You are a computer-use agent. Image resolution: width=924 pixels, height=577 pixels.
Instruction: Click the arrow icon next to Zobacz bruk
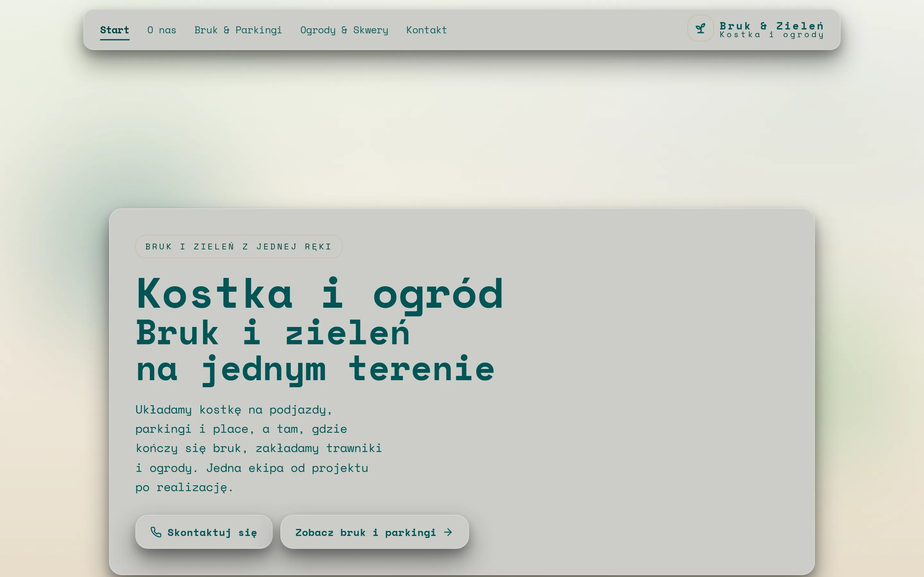pos(448,532)
